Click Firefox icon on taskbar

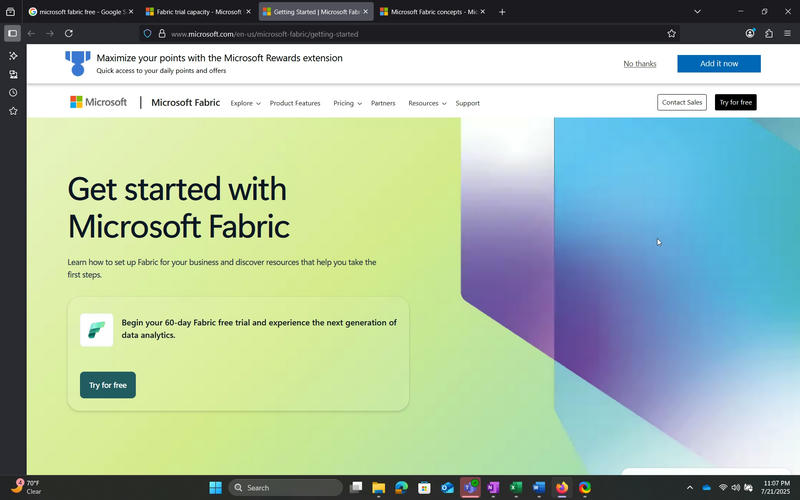pos(562,488)
